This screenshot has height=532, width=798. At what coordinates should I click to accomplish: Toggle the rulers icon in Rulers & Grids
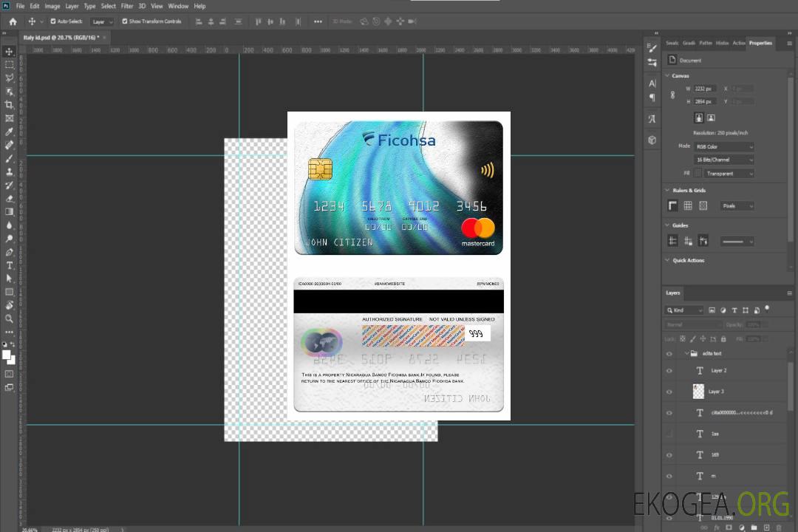[673, 205]
